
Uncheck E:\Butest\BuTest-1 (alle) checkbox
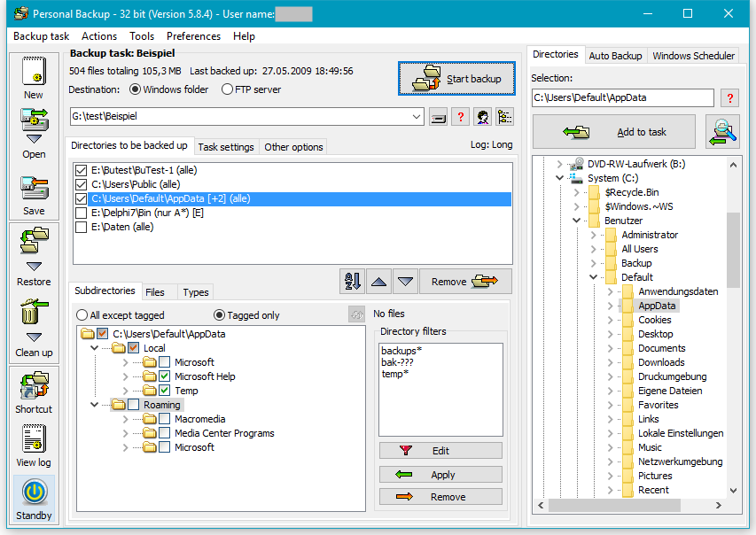point(81,170)
